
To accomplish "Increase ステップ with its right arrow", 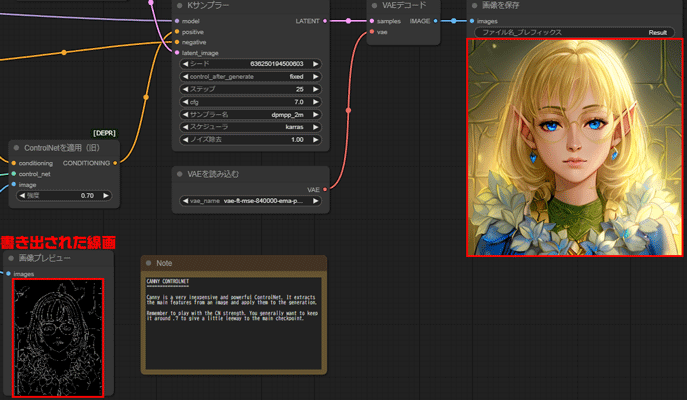I will [315, 89].
